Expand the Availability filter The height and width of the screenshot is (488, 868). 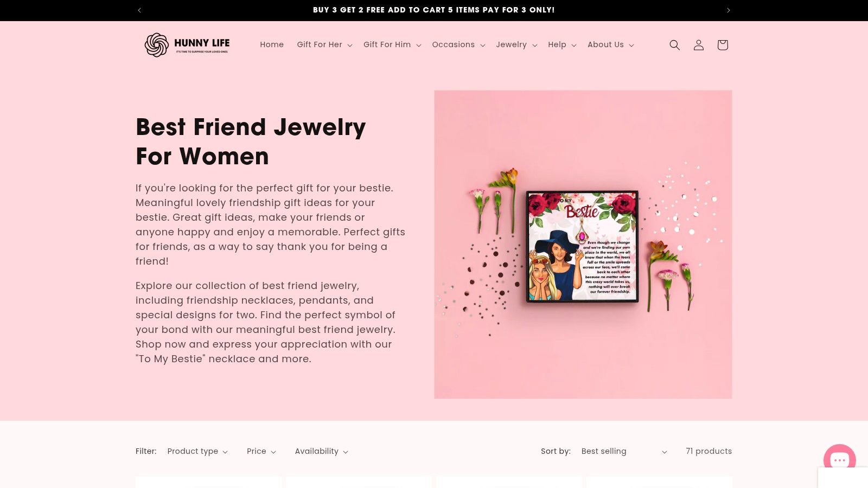pos(322,452)
